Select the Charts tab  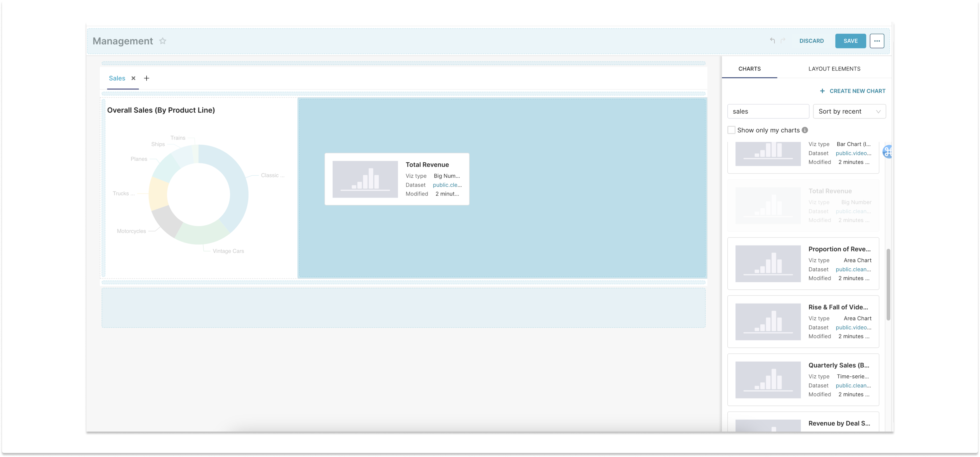pyautogui.click(x=749, y=69)
